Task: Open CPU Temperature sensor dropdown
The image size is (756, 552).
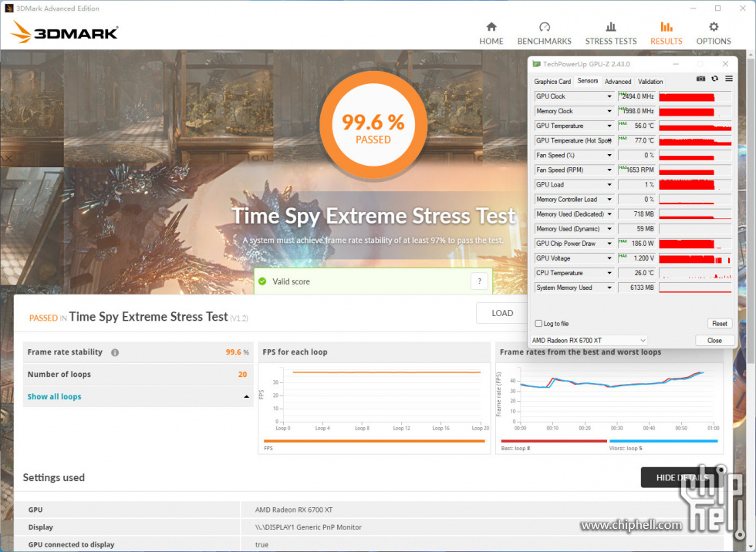Action: 609,273
